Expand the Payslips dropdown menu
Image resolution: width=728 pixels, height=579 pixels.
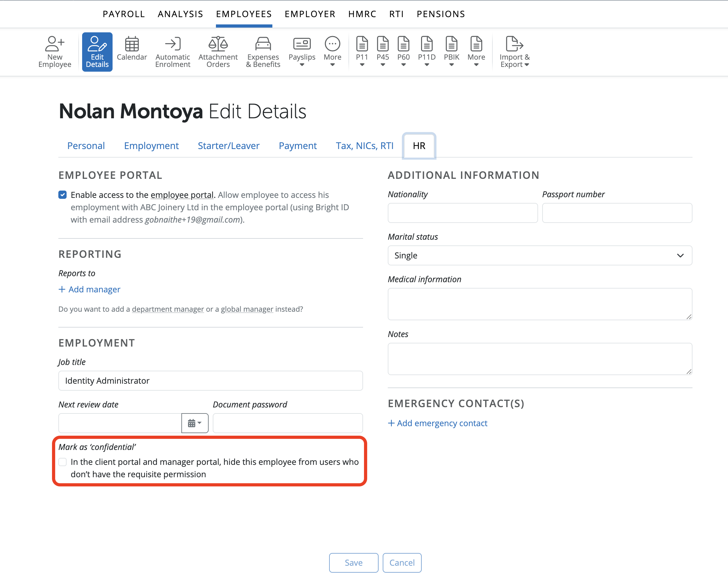[x=302, y=51]
